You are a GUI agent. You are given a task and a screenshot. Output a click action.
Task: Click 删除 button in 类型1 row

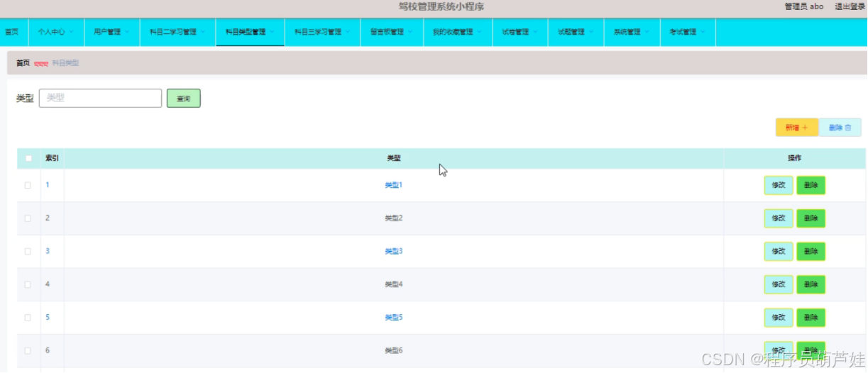(x=811, y=185)
